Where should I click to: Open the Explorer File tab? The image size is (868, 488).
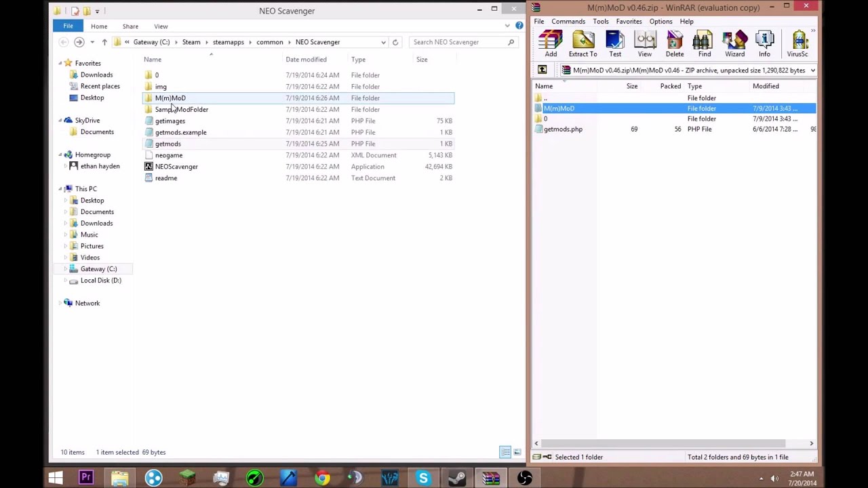68,26
